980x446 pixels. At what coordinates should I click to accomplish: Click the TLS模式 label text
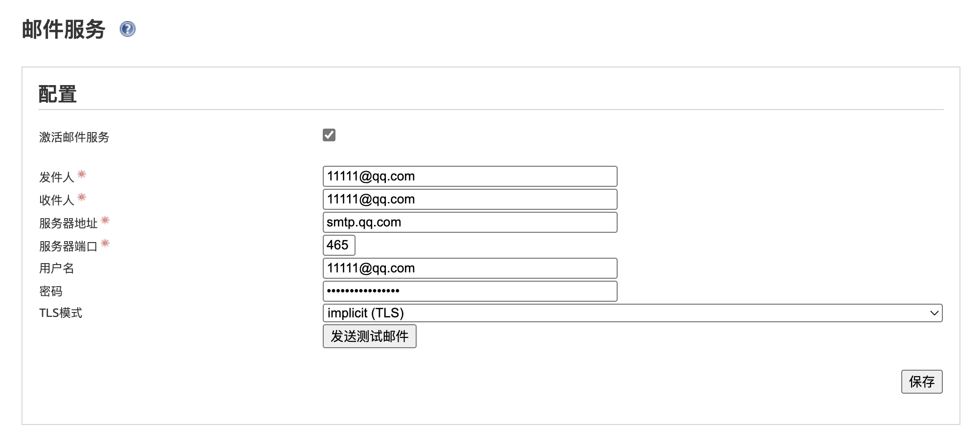coord(61,313)
